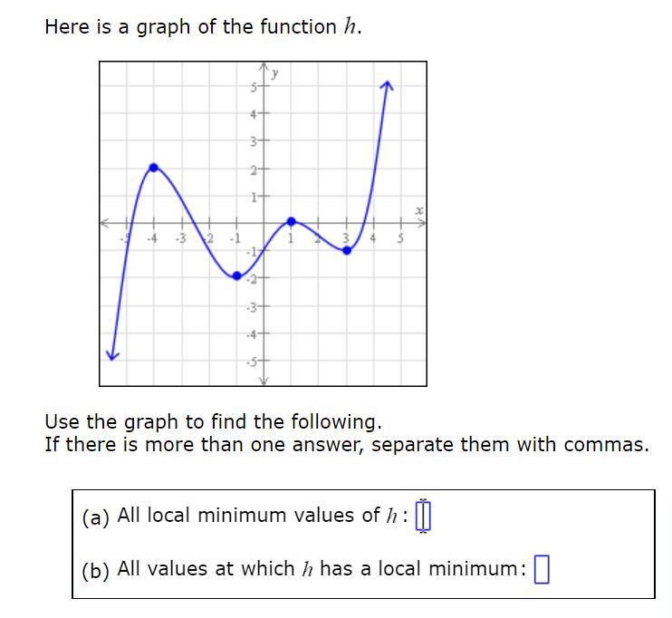
Task: Click the downward arrow tip of the y-axis
Action: pyautogui.click(x=264, y=381)
